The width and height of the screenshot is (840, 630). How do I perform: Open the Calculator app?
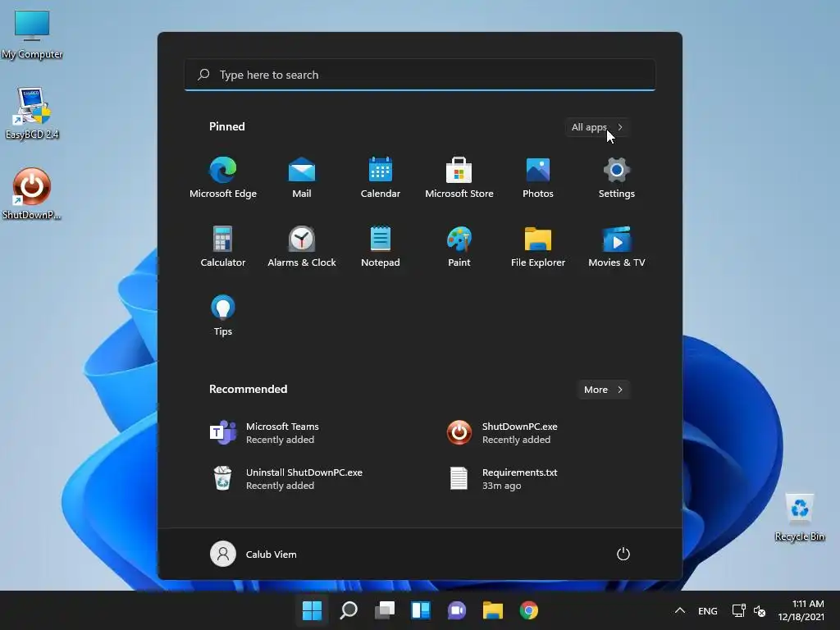tap(223, 246)
